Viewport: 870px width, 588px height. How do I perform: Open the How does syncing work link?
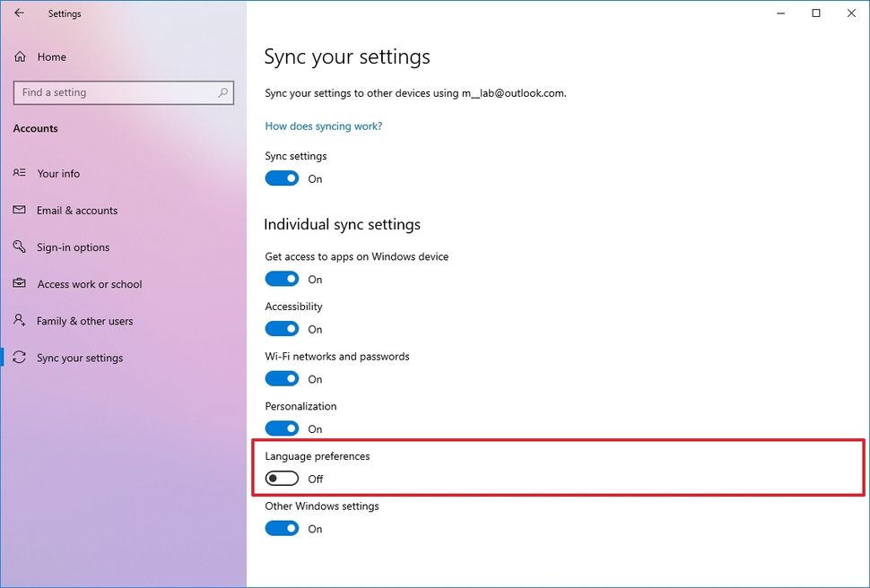pyautogui.click(x=323, y=125)
